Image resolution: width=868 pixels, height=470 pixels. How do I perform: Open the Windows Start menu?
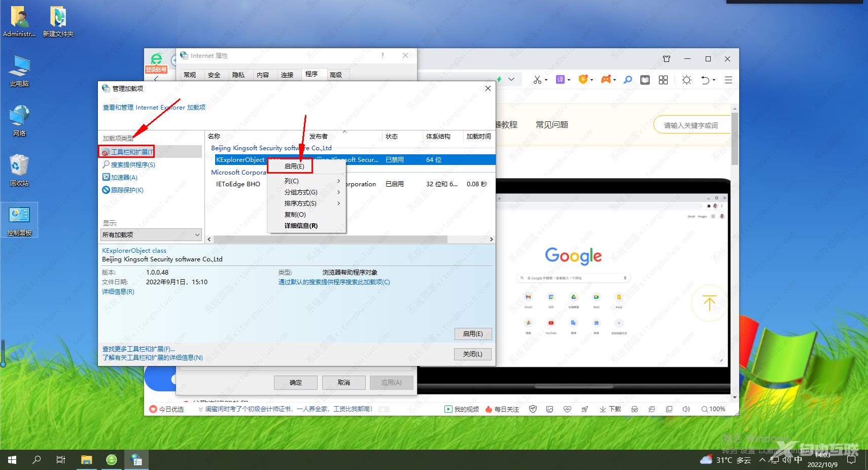click(12, 460)
